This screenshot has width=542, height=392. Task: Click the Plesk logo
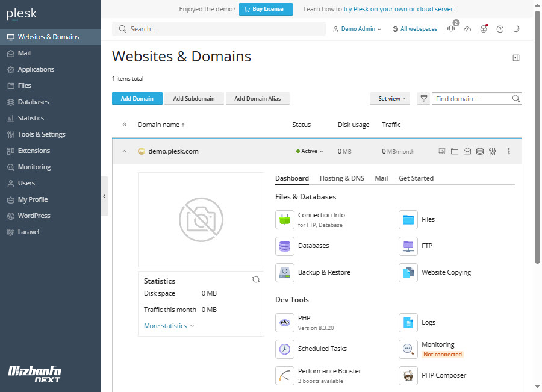22,14
